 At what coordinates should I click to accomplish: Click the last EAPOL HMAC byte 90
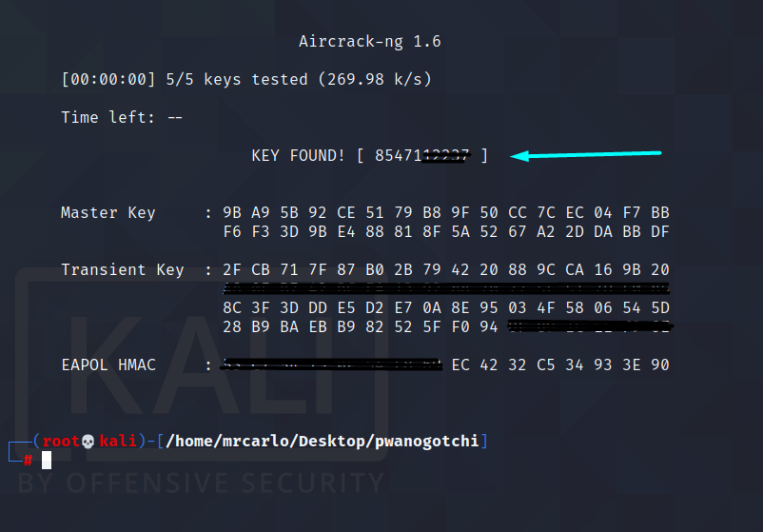pyautogui.click(x=660, y=365)
